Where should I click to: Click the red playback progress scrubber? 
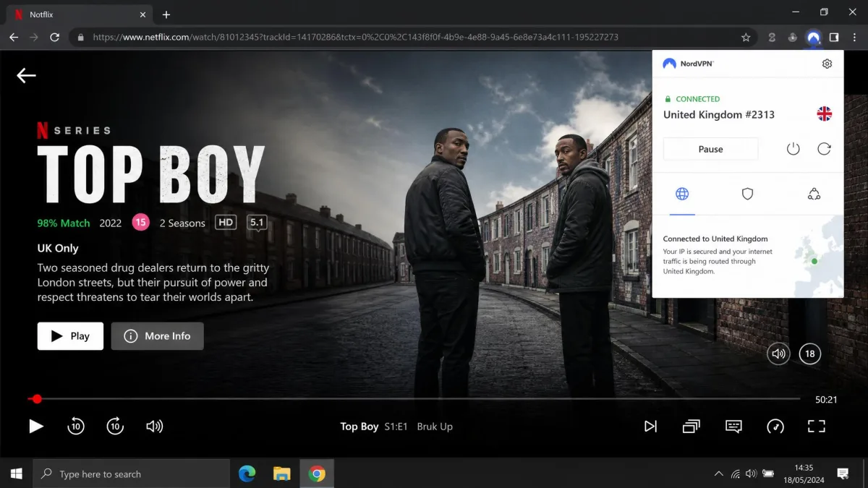point(37,399)
